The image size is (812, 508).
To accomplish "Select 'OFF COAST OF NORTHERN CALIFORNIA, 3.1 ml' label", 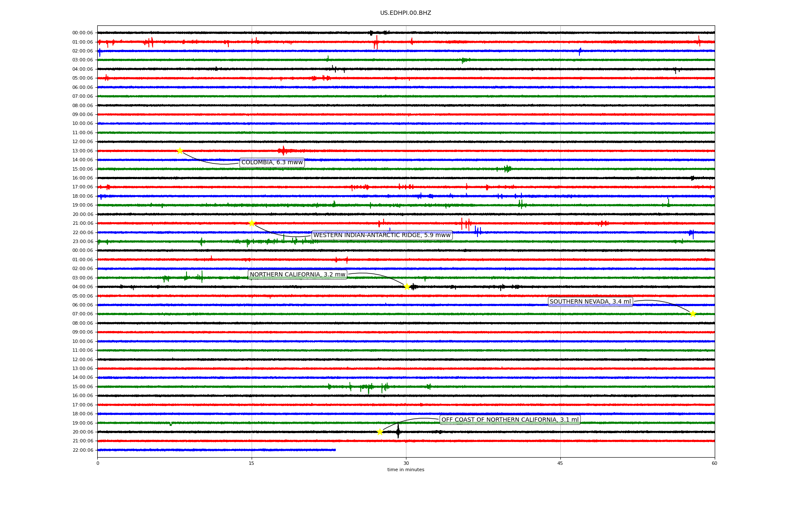I will click(x=510, y=420).
